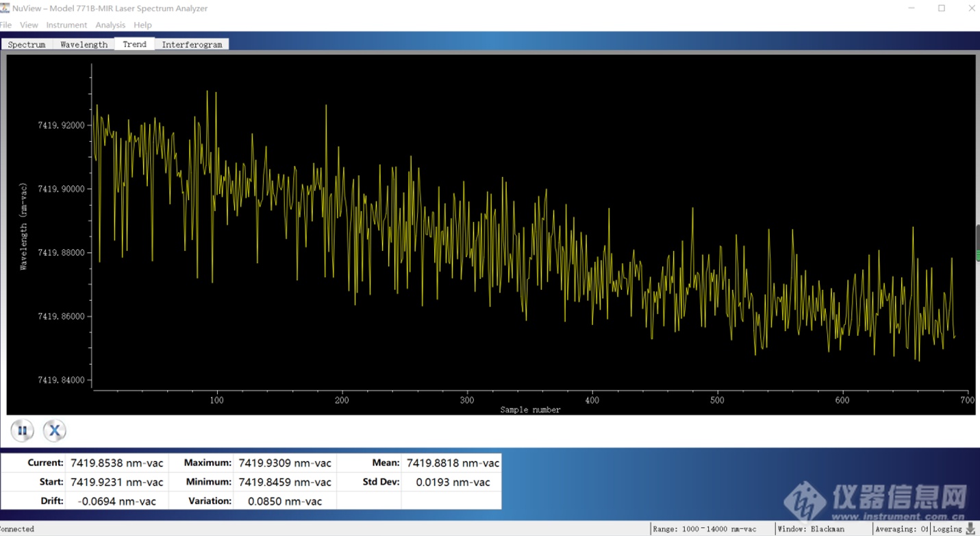
Task: Click Minimum value 7419.8459 nm-vac
Action: click(285, 482)
